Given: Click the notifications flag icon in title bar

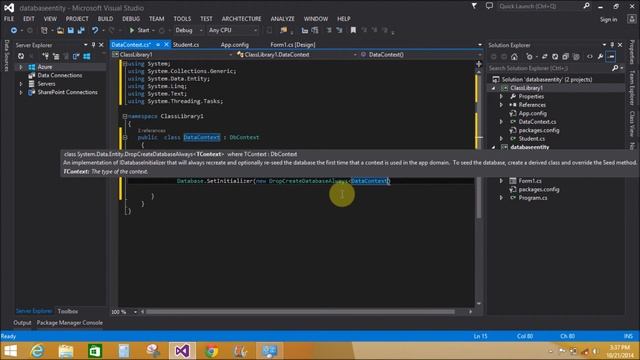Looking at the screenshot, I should (x=474, y=6).
